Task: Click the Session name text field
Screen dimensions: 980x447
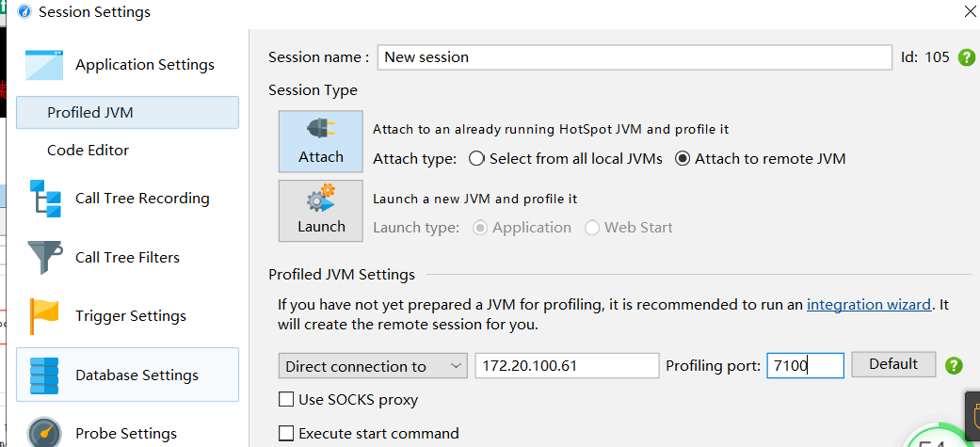Action: [635, 57]
